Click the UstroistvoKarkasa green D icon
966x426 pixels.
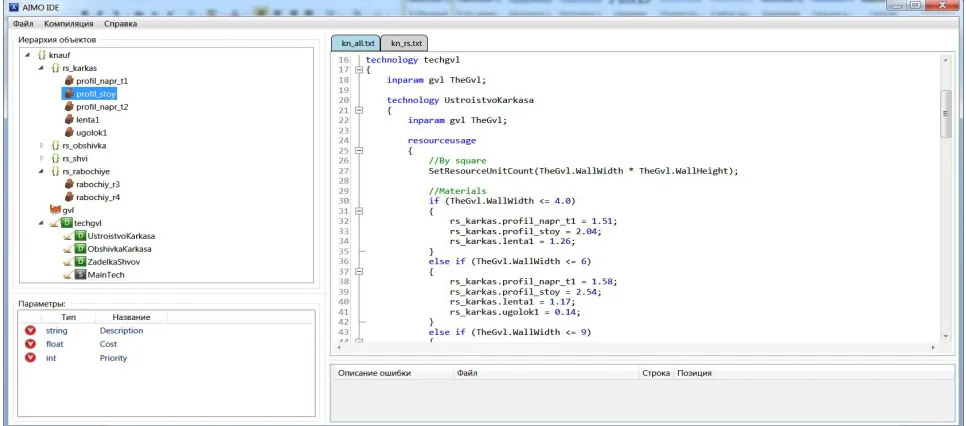coord(81,236)
